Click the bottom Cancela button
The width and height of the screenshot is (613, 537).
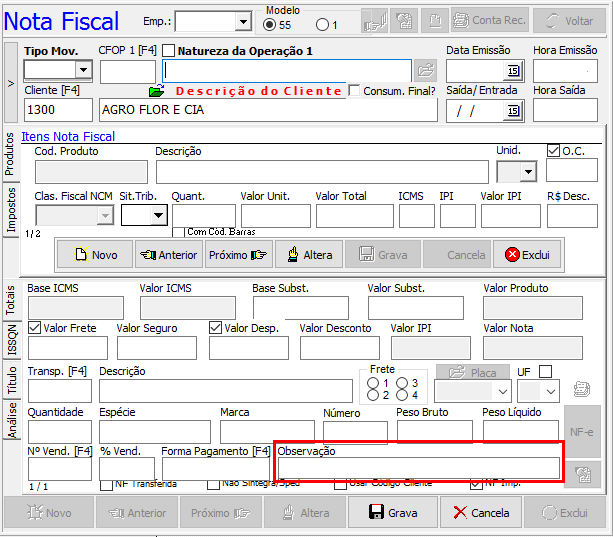(x=481, y=513)
